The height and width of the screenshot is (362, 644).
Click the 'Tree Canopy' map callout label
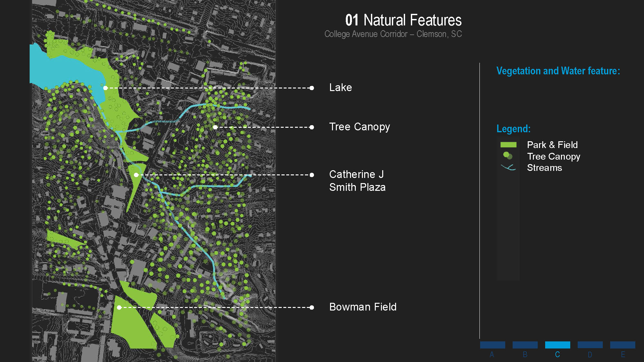point(359,127)
